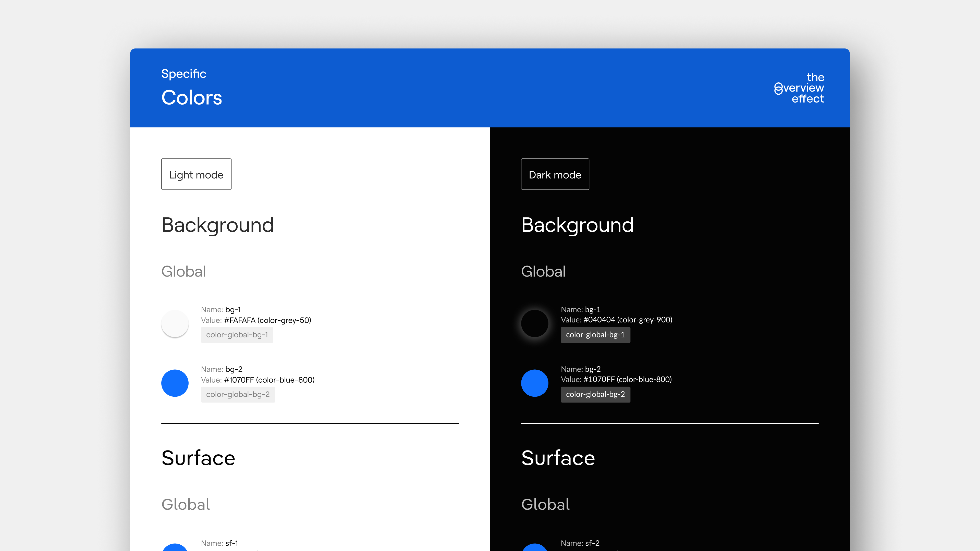Click dark mode color-global-bg-1 token chip
This screenshot has height=551, width=980.
coord(595,335)
